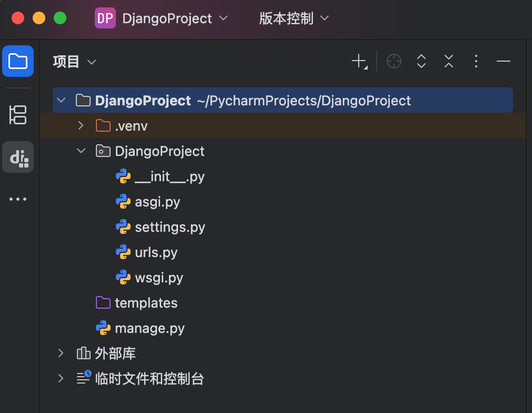Screen dimensions: 532x413
Task: Expand all items in project tree
Action: [x=421, y=62]
